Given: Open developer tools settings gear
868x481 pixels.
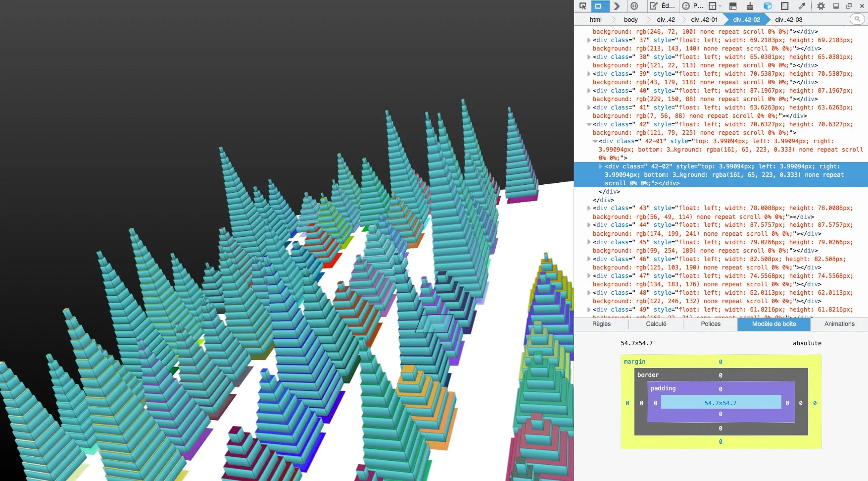Looking at the screenshot, I should tap(821, 6).
